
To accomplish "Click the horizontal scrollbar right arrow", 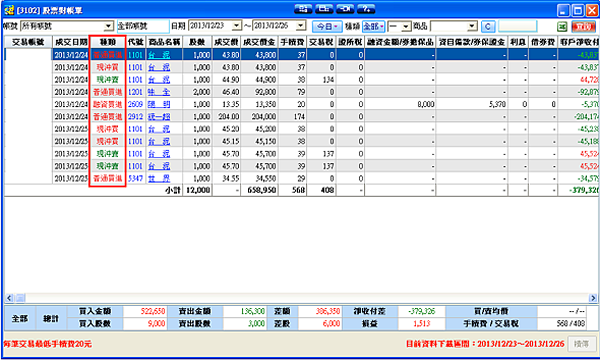I will 592,297.
